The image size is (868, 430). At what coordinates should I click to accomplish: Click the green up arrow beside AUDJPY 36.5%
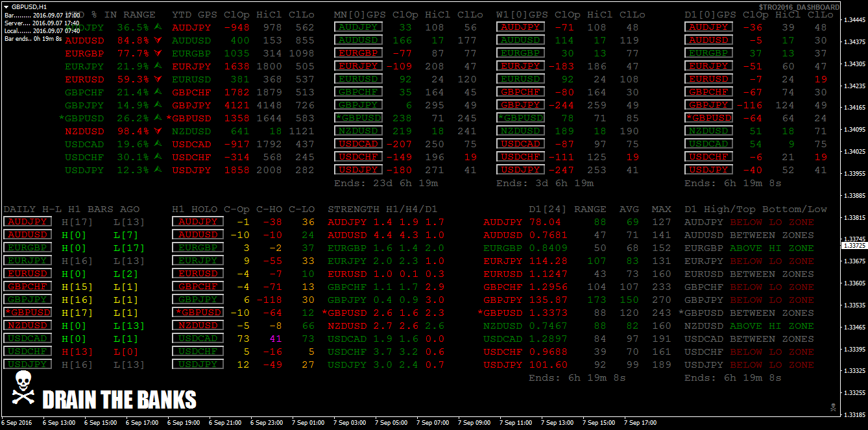pyautogui.click(x=158, y=27)
